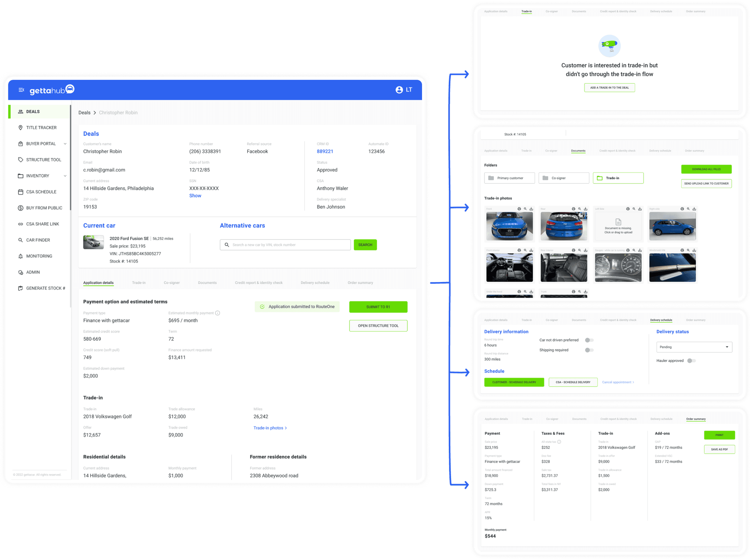Screen dimensions: 751x560
Task: Click the search field for a new car by VIN
Action: coord(285,245)
